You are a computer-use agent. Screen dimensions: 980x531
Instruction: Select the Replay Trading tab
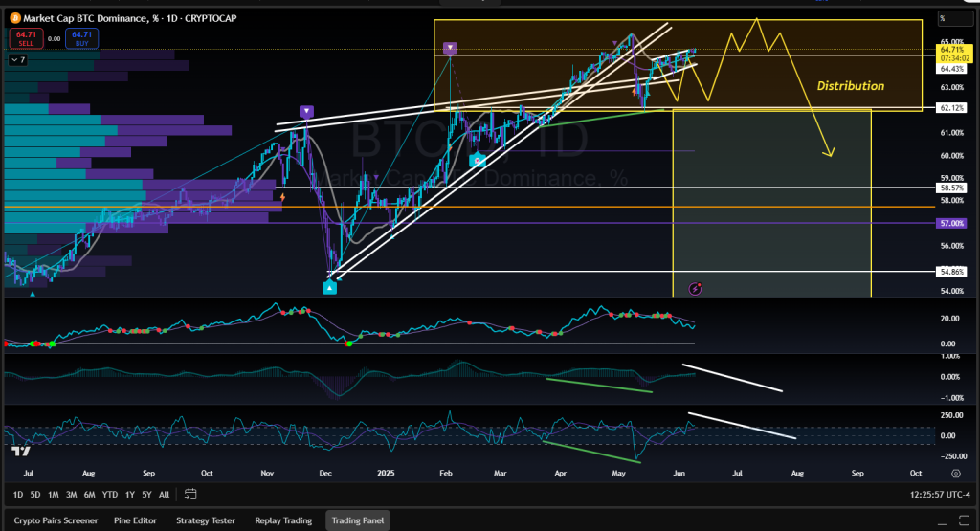(283, 520)
